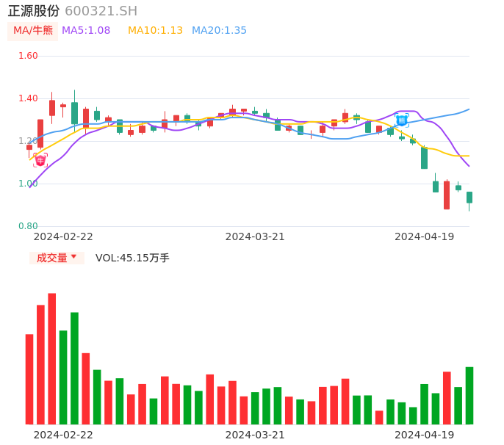Click the blue bear marker icon
Image resolution: width=504 pixels, height=445 pixels.
click(401, 120)
